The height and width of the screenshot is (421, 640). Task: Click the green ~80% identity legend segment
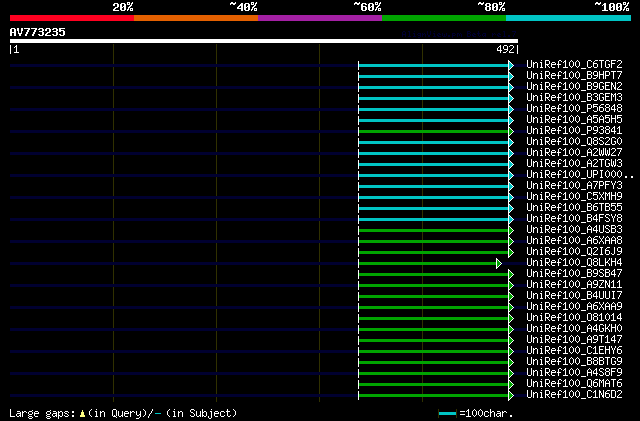[x=444, y=18]
